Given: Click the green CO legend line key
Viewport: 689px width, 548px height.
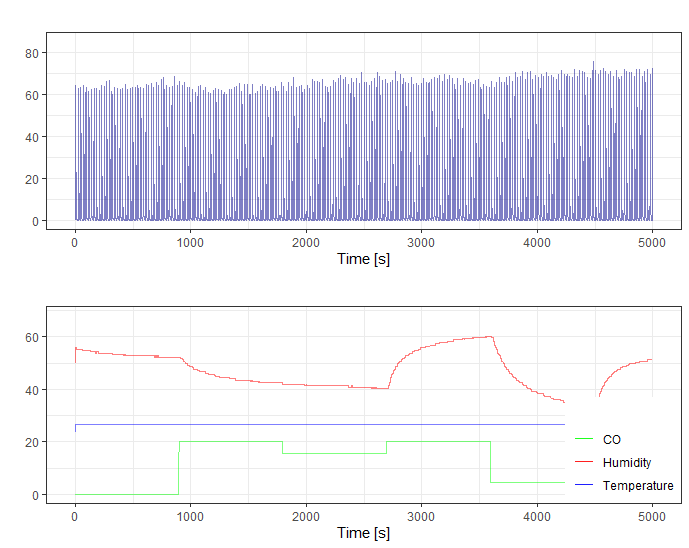Looking at the screenshot, I should click(x=584, y=439).
